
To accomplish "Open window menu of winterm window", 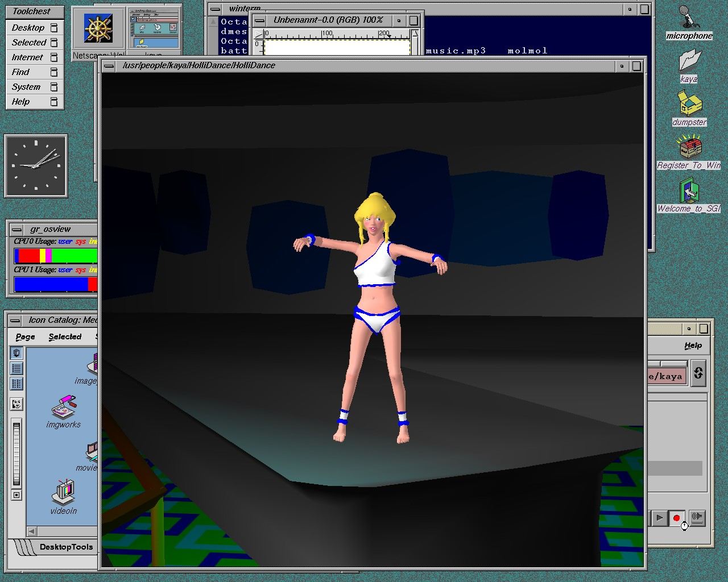I will (x=215, y=9).
